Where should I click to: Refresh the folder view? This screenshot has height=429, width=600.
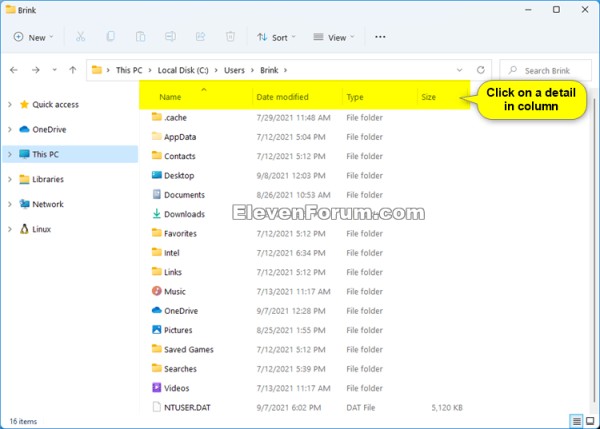[481, 70]
